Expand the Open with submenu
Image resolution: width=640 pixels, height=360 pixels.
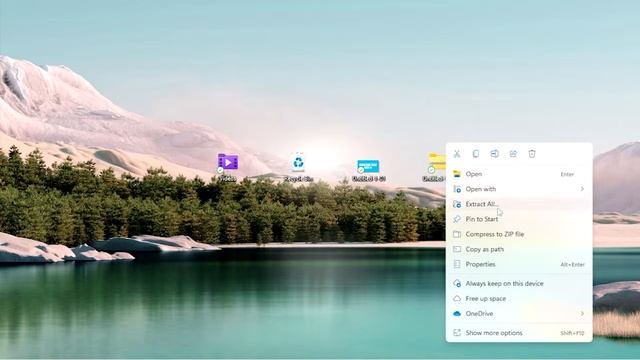pyautogui.click(x=519, y=189)
